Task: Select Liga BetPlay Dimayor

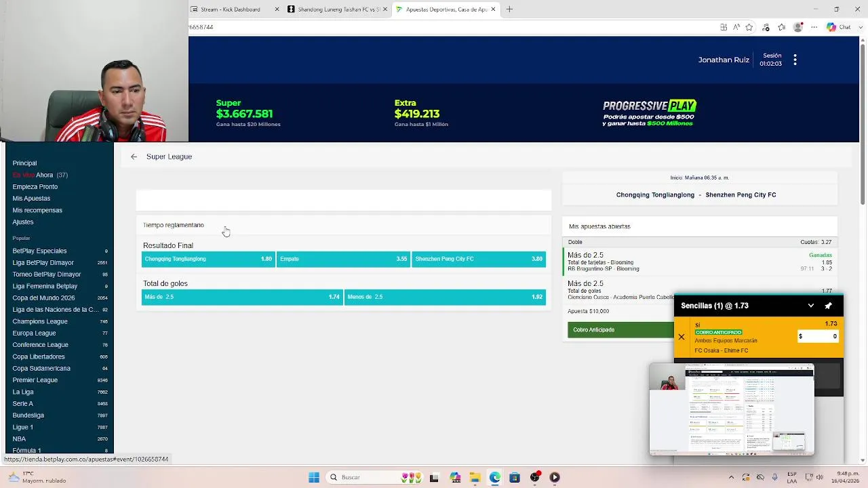Action: pos(60,263)
